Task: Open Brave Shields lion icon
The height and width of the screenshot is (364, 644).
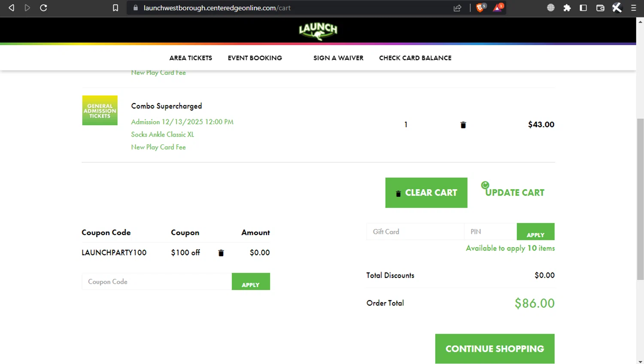Action: coord(481,7)
